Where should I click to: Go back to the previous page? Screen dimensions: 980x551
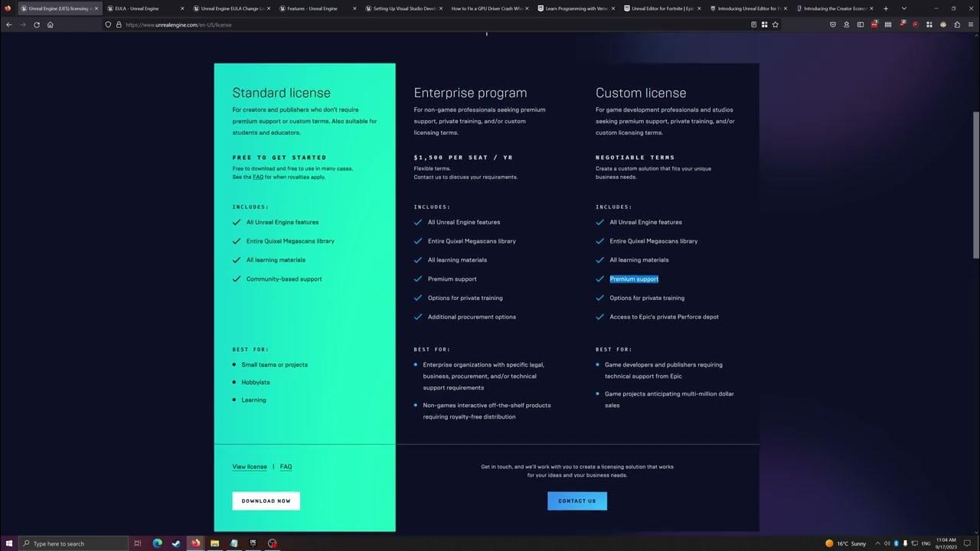tap(9, 24)
